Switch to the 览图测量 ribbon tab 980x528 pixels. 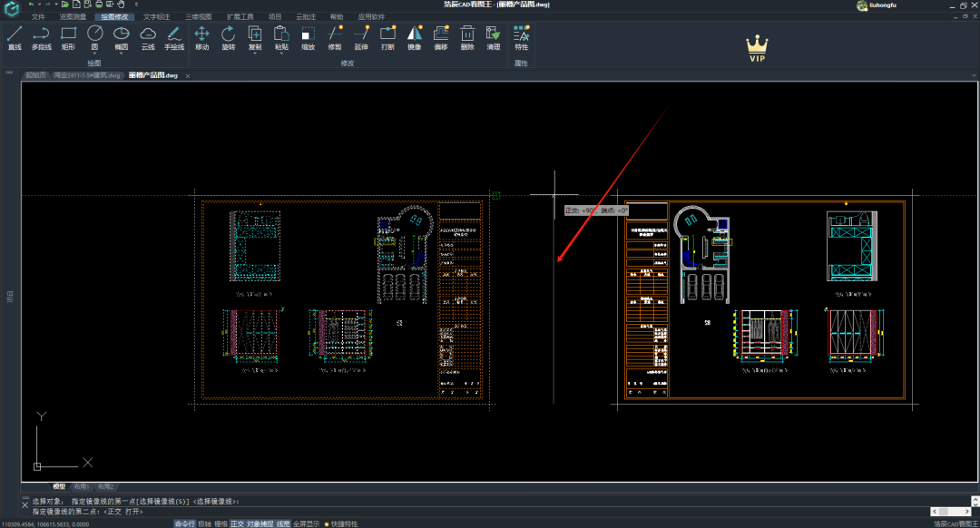[73, 17]
